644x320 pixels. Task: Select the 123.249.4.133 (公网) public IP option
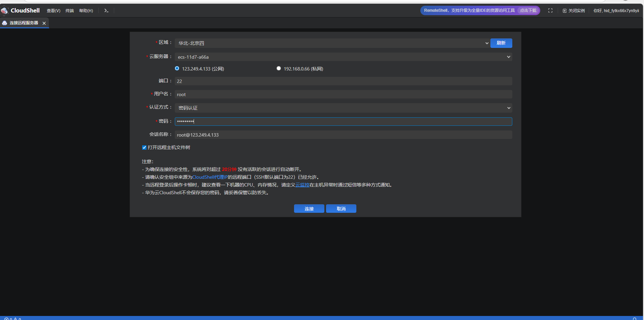click(177, 68)
